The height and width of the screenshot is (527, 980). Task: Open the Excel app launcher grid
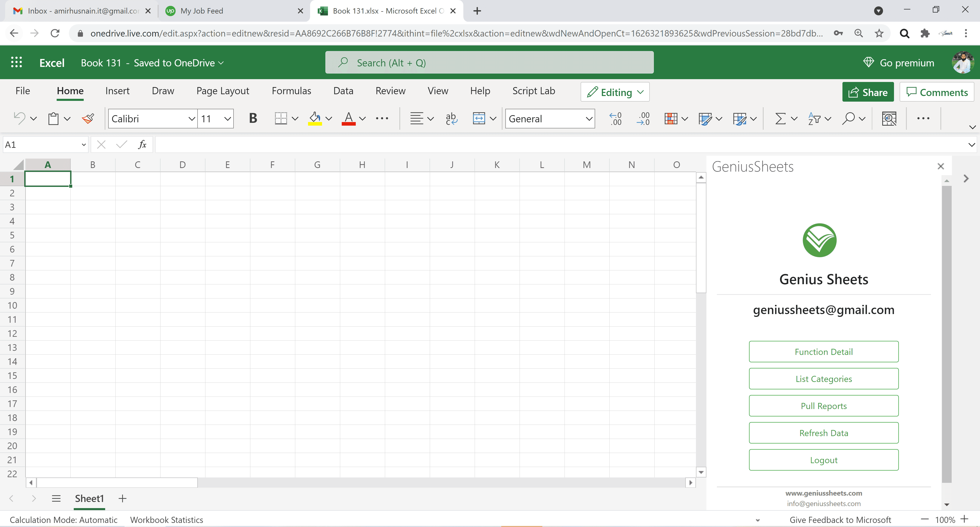pyautogui.click(x=16, y=62)
